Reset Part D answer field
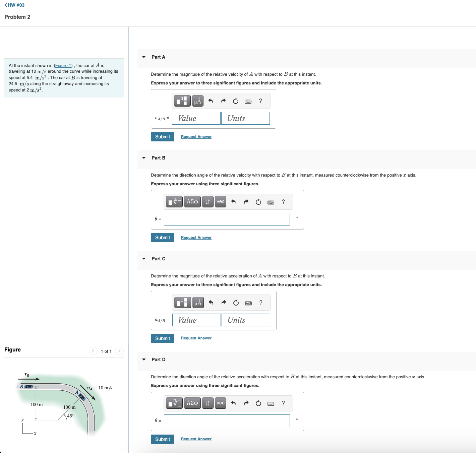This screenshot has height=453, width=476. [258, 403]
